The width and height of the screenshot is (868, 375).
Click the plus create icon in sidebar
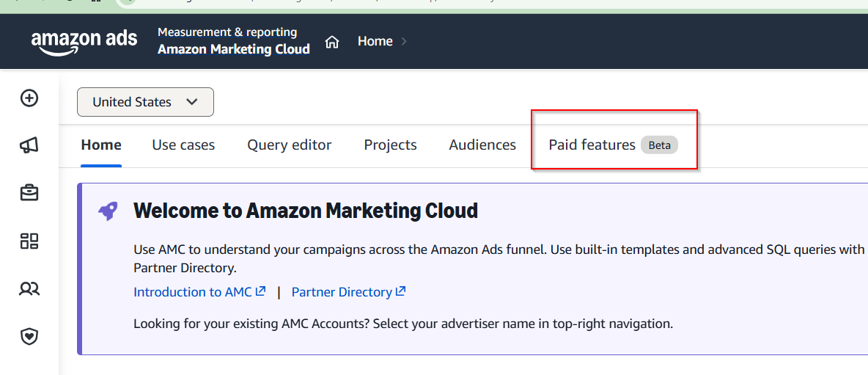point(29,98)
